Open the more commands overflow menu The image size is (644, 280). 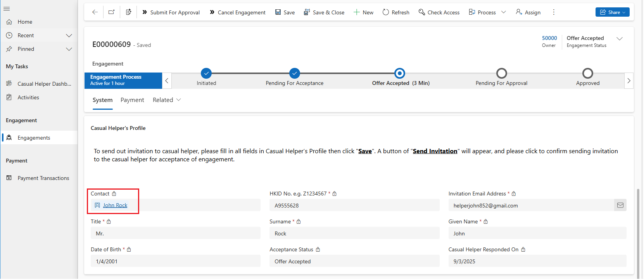554,12
